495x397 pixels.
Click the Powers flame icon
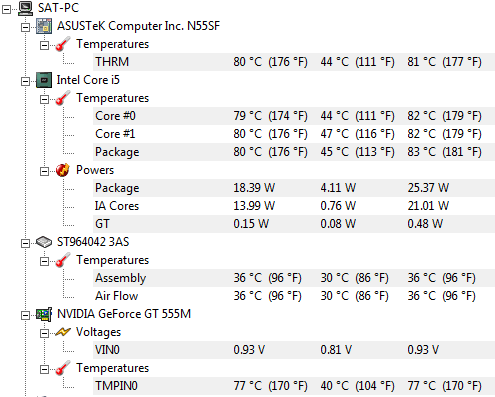[x=63, y=170]
